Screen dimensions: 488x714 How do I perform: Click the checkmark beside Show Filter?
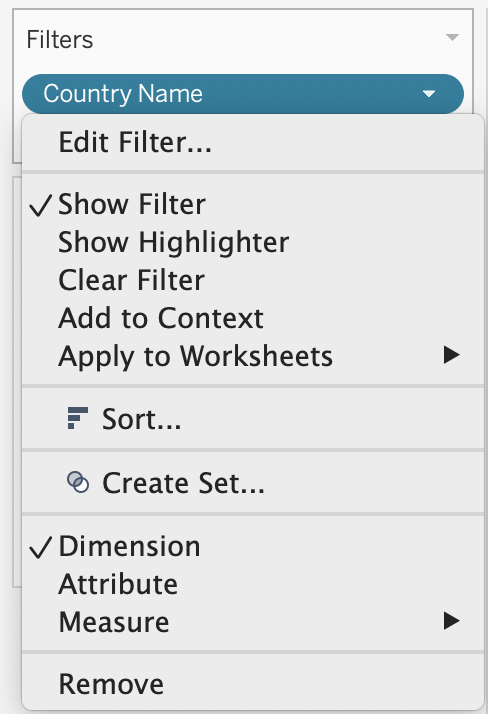(41, 204)
